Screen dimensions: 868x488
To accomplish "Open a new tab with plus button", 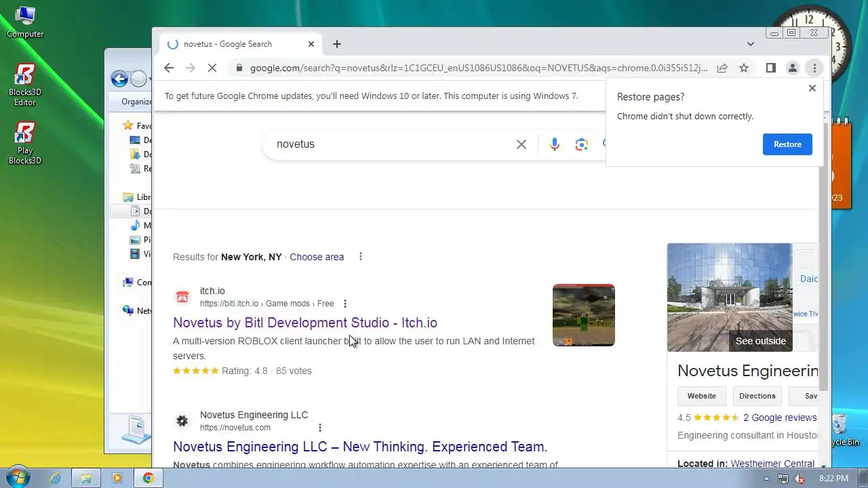I will click(x=337, y=44).
